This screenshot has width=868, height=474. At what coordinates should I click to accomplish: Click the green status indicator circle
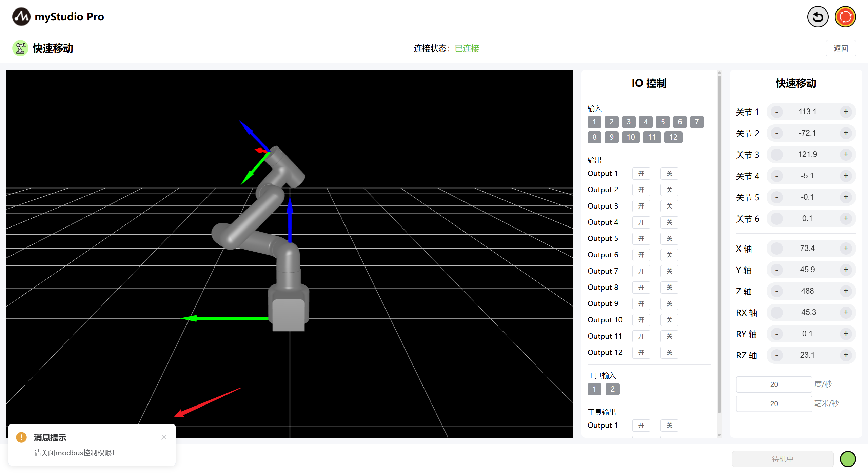point(848,459)
